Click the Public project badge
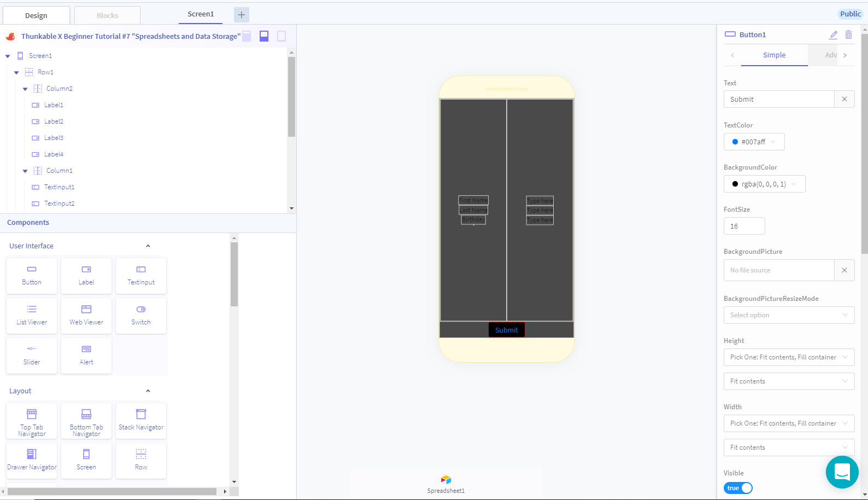Image resolution: width=868 pixels, height=500 pixels. pyautogui.click(x=851, y=14)
